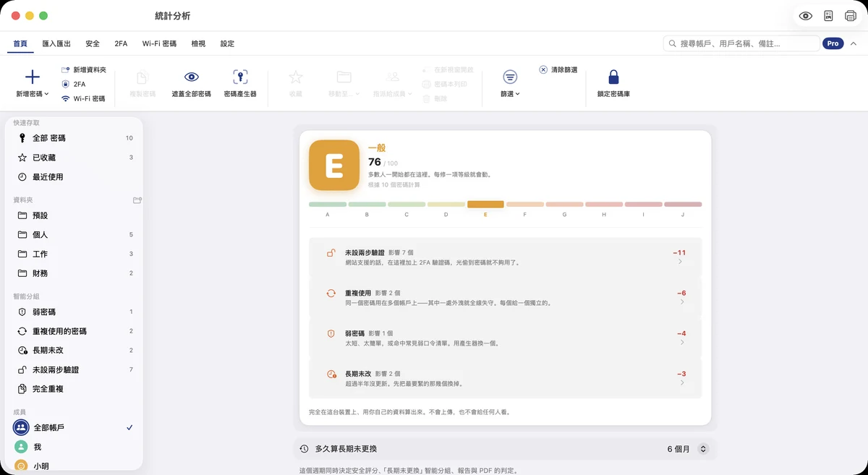Switch to the 匯入匯出 tab
The height and width of the screenshot is (475, 868).
tap(56, 43)
